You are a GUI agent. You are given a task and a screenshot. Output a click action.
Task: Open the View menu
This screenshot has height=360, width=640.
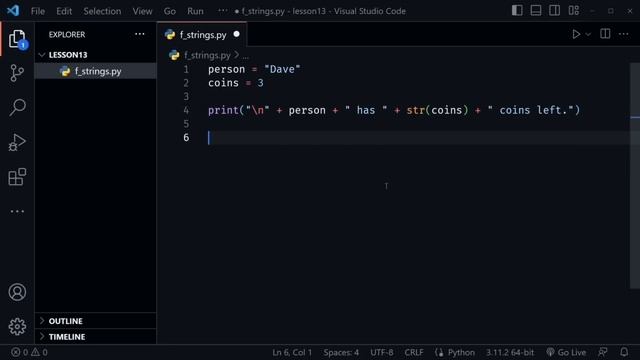(x=142, y=11)
